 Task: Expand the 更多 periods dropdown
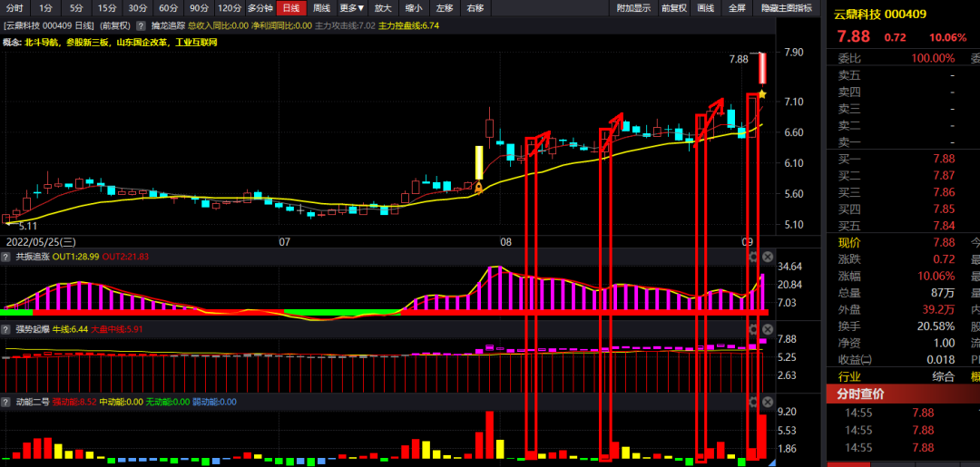[x=353, y=8]
